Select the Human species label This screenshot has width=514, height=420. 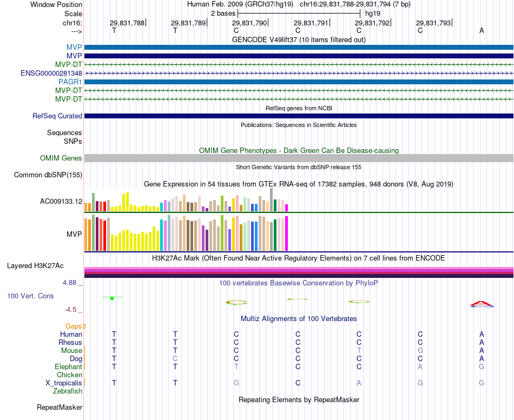(71, 335)
